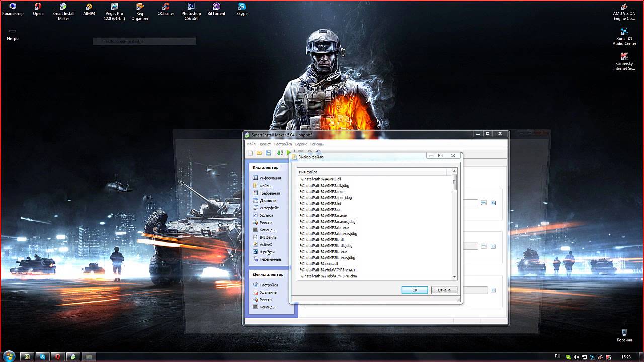Open Настройки under Деинсталлятор
The width and height of the screenshot is (644, 362).
(265, 285)
